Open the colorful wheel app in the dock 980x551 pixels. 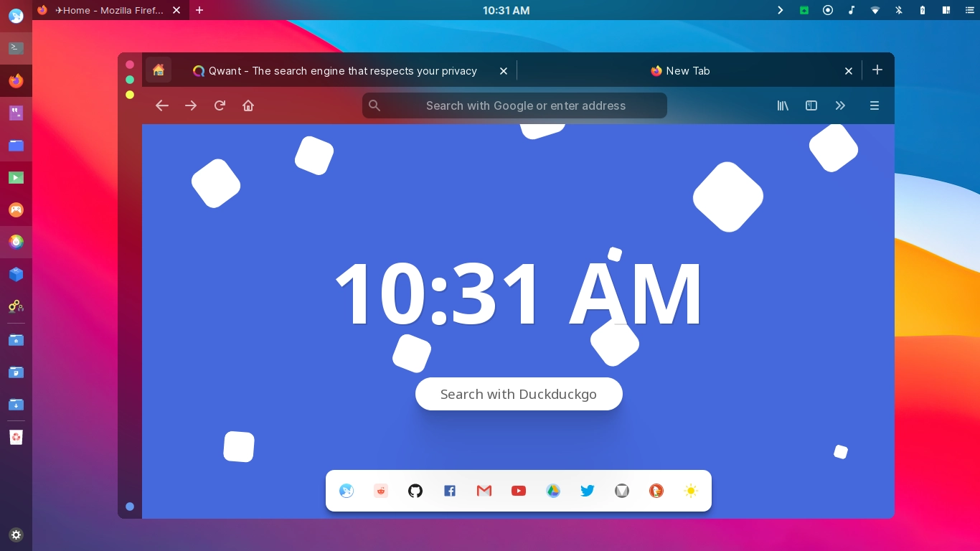[16, 242]
